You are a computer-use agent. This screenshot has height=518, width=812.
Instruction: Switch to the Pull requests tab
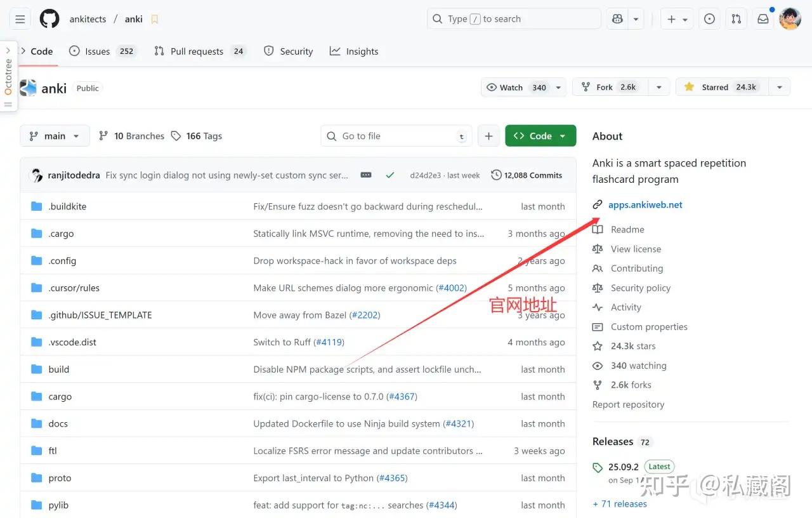[x=199, y=51]
